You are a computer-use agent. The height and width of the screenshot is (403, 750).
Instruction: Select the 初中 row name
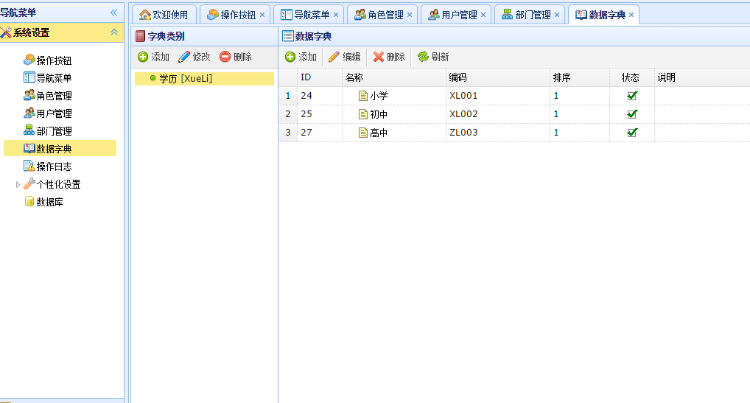pyautogui.click(x=379, y=114)
